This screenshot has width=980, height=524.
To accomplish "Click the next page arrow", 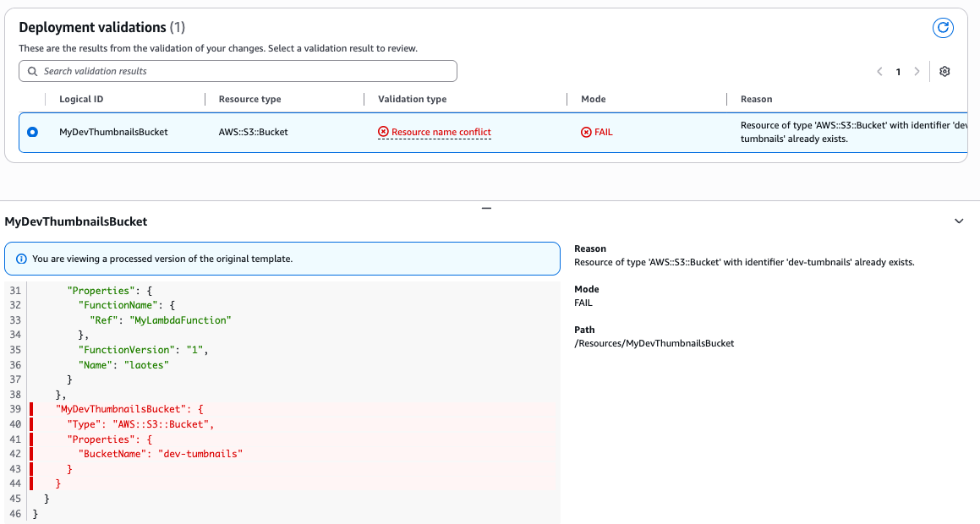I will tap(917, 71).
